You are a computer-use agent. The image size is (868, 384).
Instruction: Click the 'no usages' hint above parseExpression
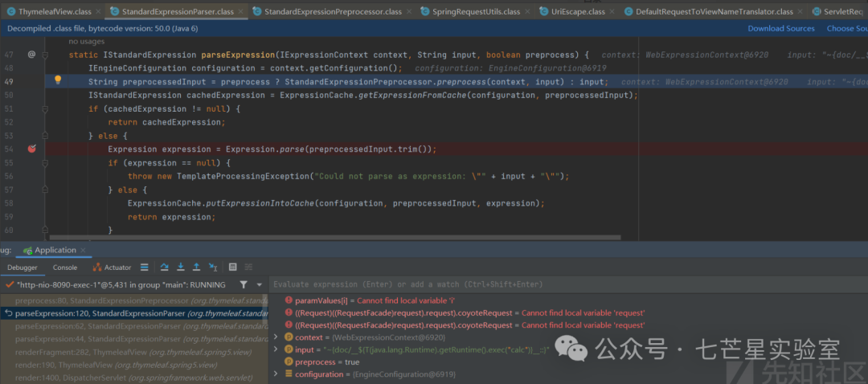coord(86,42)
